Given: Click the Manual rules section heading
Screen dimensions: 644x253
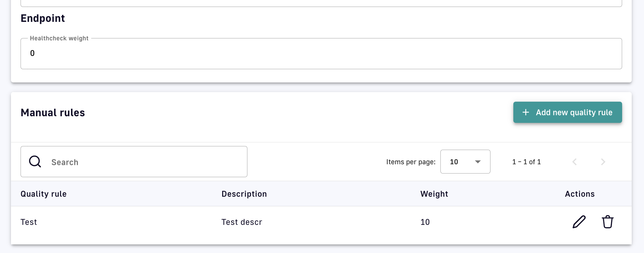Looking at the screenshot, I should 53,113.
